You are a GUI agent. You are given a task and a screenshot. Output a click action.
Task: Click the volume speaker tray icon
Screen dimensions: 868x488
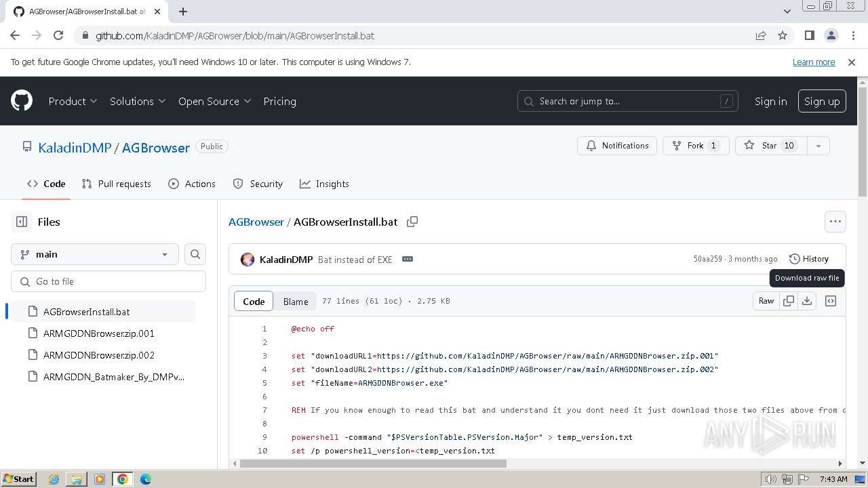[771, 479]
